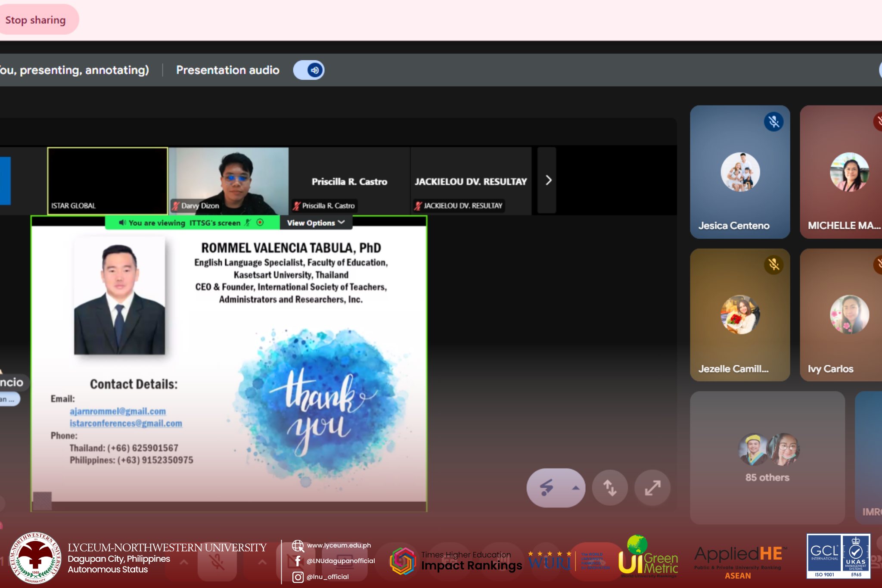Select Darvy Dizon's video thumbnail
This screenshot has width=882, height=588.
click(229, 180)
